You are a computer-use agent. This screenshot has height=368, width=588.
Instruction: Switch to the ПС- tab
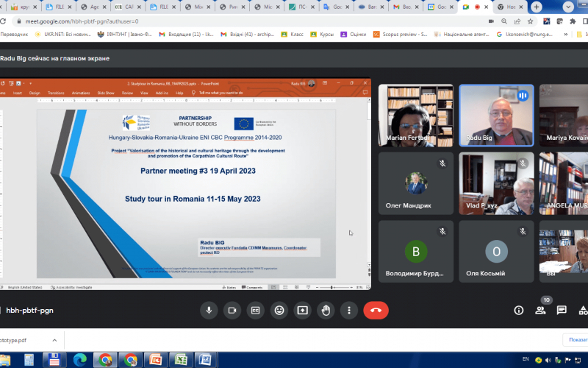click(303, 7)
